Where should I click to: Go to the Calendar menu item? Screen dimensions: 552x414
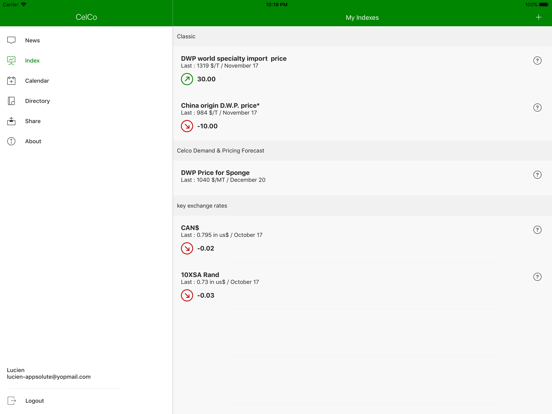point(37,81)
